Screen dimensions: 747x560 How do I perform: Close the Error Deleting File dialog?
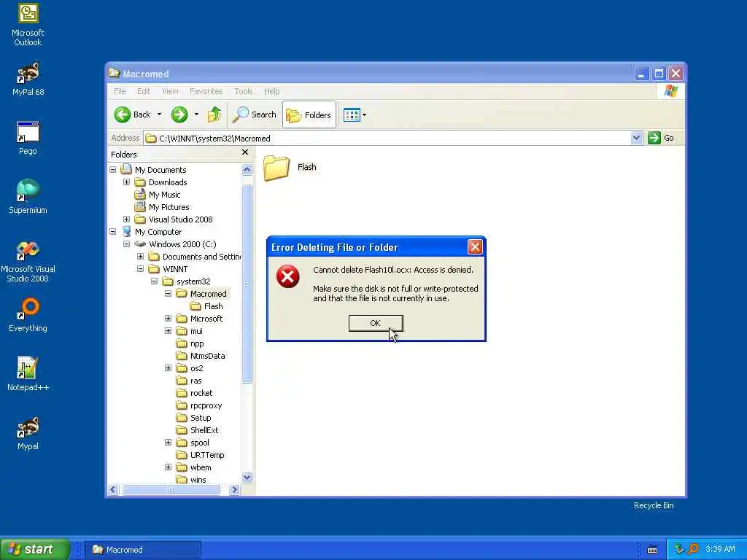tap(474, 246)
